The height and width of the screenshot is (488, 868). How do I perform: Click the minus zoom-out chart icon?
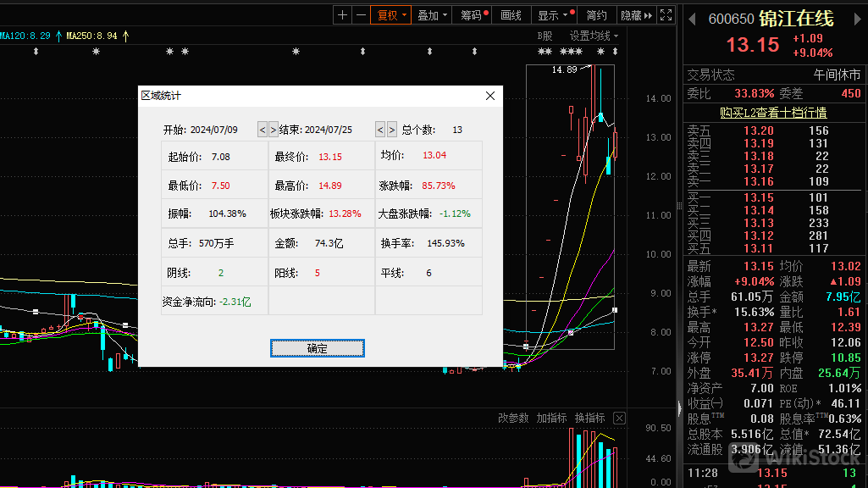click(361, 15)
